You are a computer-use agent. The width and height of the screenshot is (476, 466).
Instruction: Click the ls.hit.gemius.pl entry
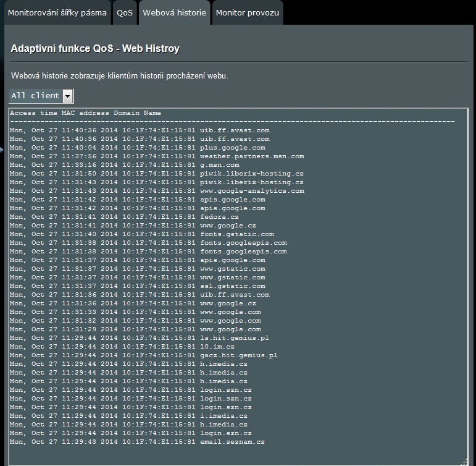coord(140,338)
